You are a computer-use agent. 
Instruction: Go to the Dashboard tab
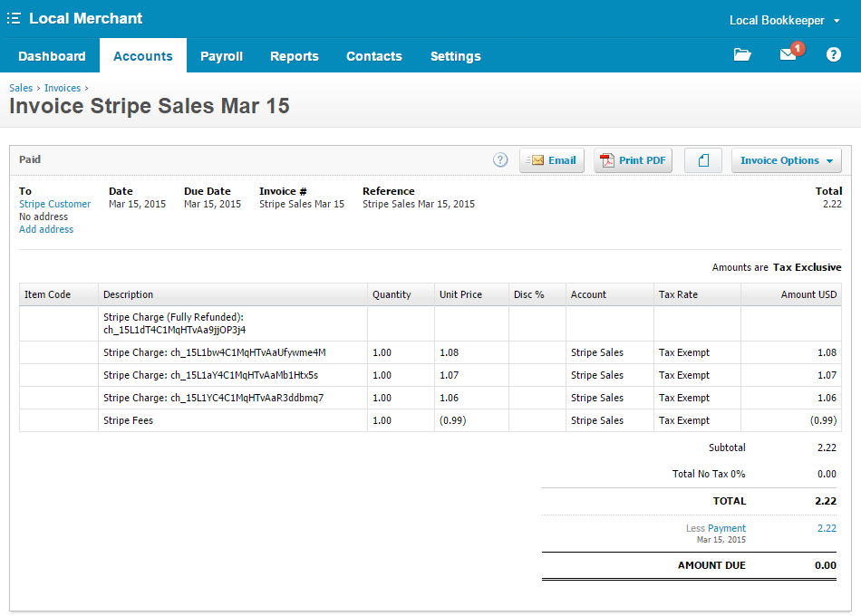[x=52, y=56]
